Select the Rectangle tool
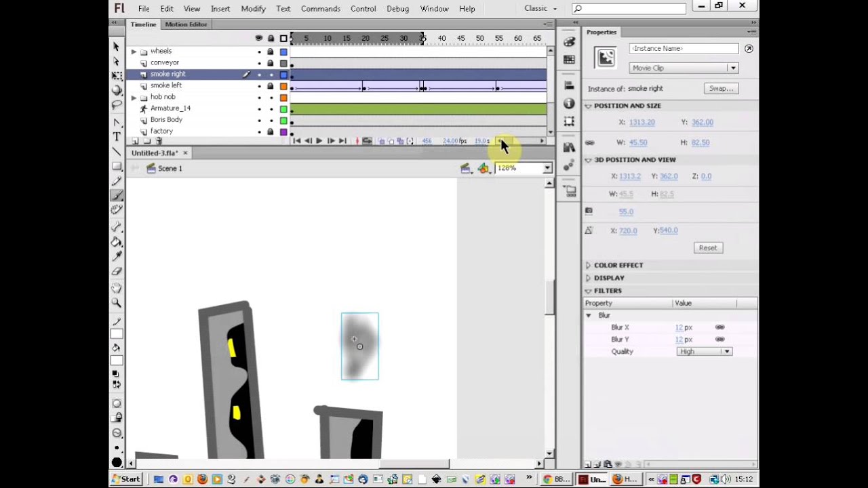The height and width of the screenshot is (488, 868). (x=117, y=166)
